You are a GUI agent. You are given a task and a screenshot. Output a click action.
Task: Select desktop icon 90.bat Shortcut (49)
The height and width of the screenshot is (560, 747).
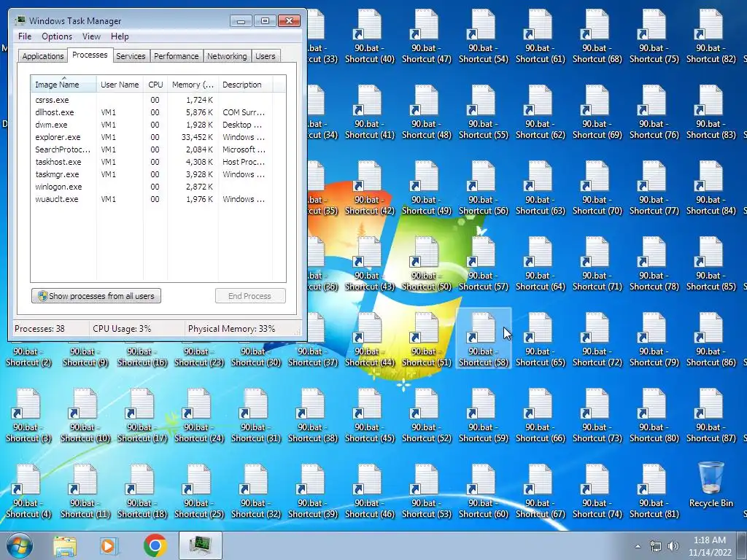tap(426, 189)
